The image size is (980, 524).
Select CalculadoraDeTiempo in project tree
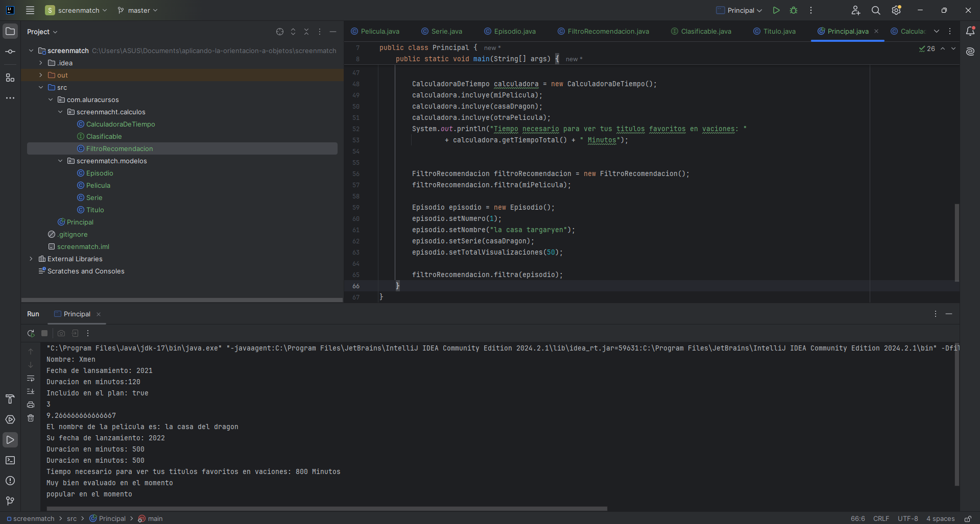(x=121, y=124)
